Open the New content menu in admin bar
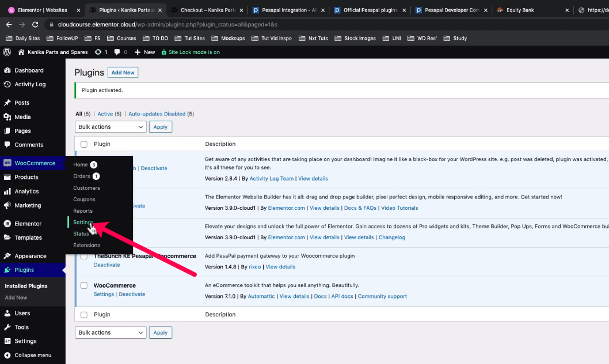 [144, 52]
